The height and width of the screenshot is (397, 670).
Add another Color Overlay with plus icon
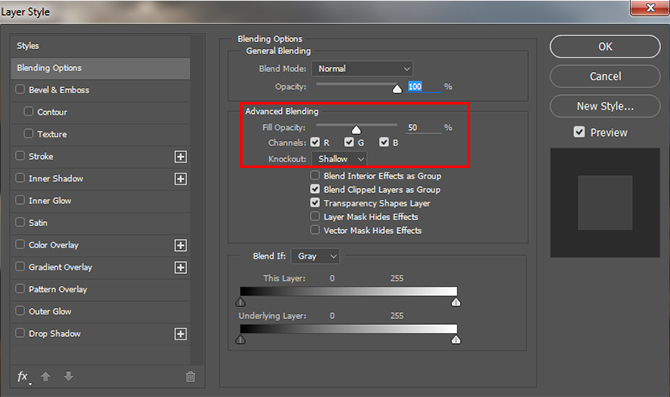(x=180, y=245)
